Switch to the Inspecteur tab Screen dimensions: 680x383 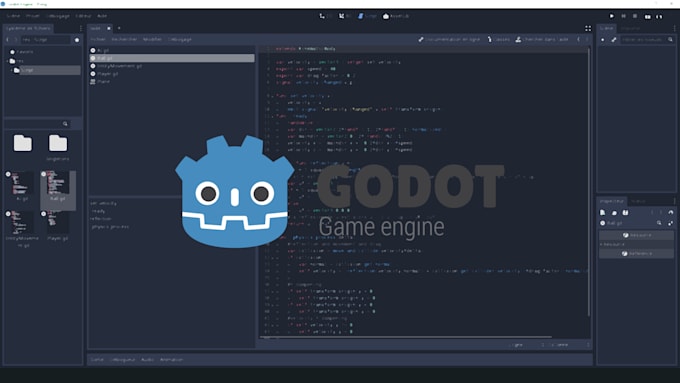(611, 201)
